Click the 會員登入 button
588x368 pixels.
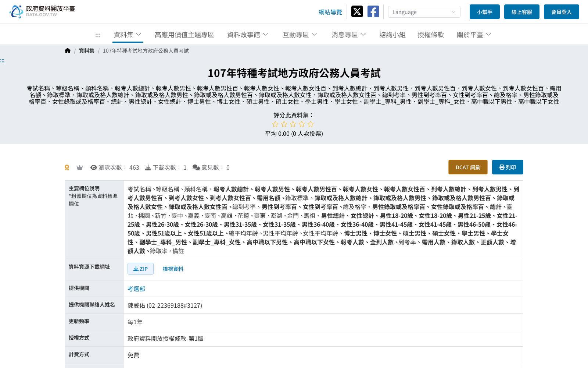click(562, 12)
